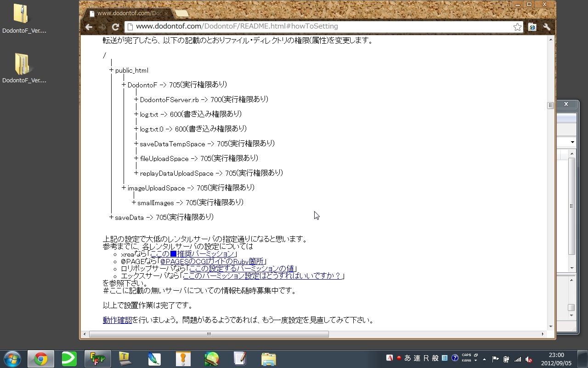The height and width of the screenshot is (368, 588).
Task: Open the orange exclamation app on the taskbar
Action: pyautogui.click(x=183, y=358)
